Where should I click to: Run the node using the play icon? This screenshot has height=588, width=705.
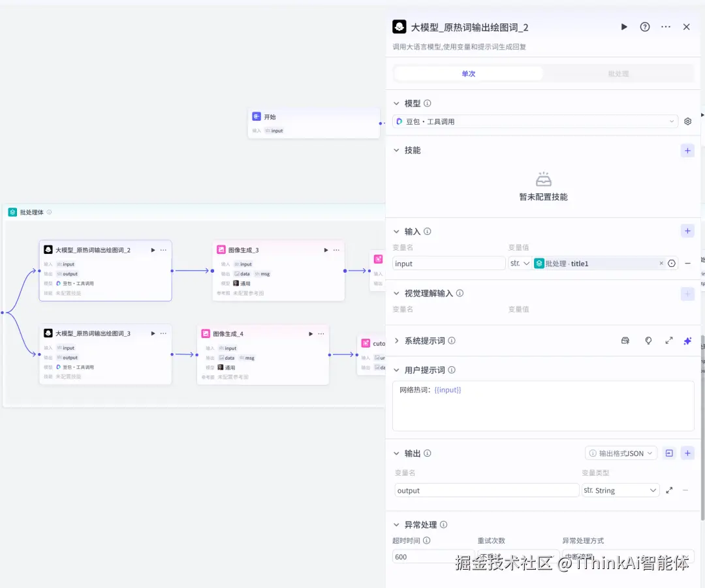(624, 27)
